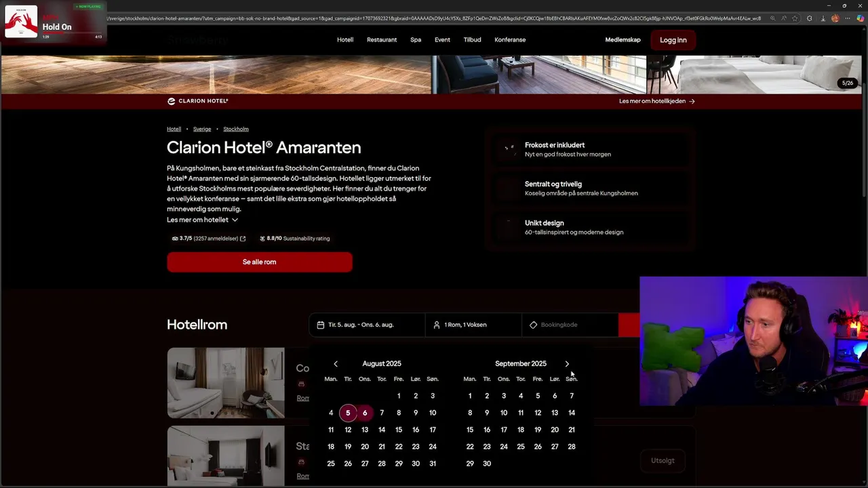868x488 pixels.
Task: Open the Tilbud menu item
Action: (472, 40)
